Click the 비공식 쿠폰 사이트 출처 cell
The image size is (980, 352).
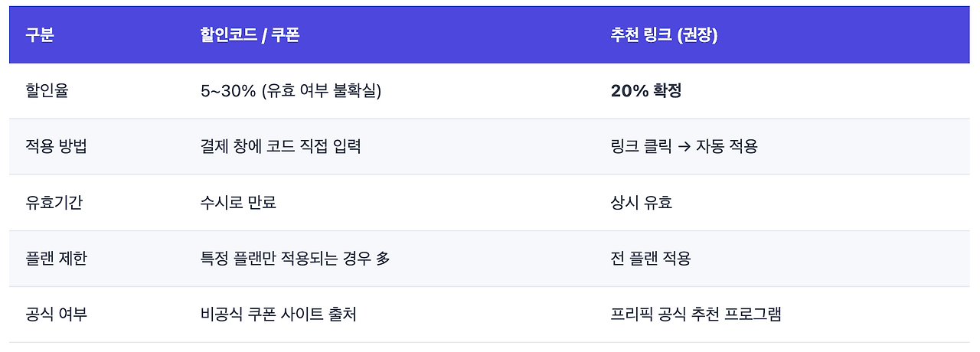pyautogui.click(x=279, y=315)
